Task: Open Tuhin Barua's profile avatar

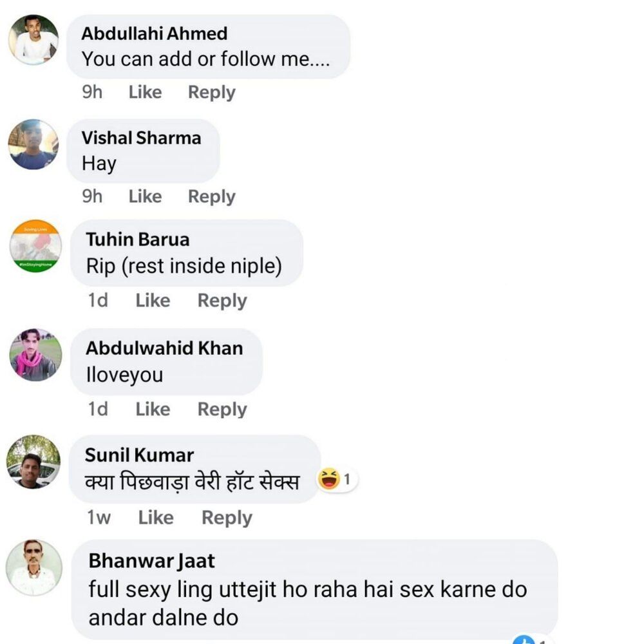Action: [35, 245]
